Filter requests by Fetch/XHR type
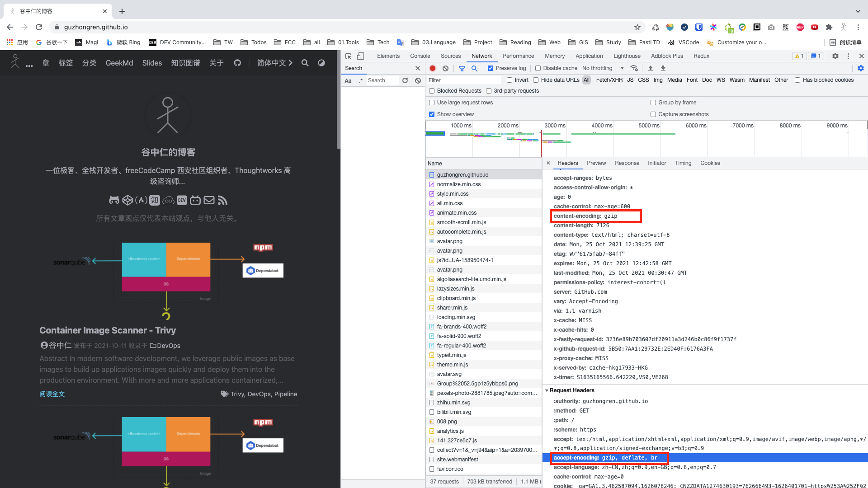 [x=609, y=80]
